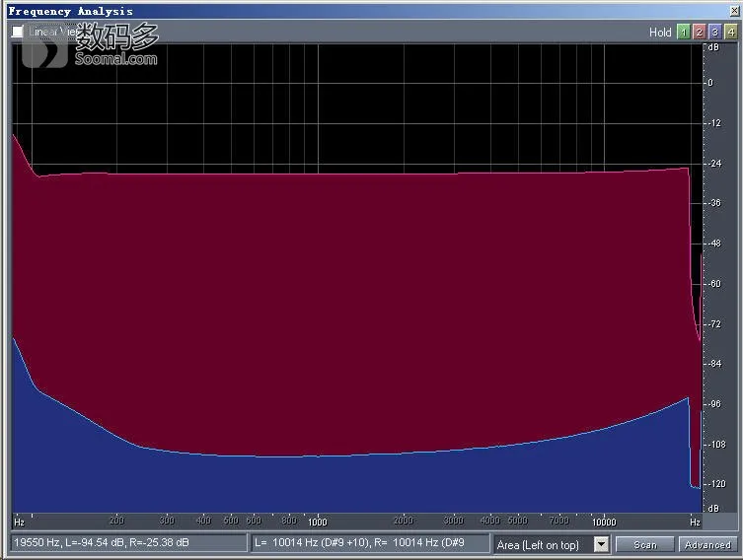
Task: Open the Advanced options button
Action: point(707,544)
